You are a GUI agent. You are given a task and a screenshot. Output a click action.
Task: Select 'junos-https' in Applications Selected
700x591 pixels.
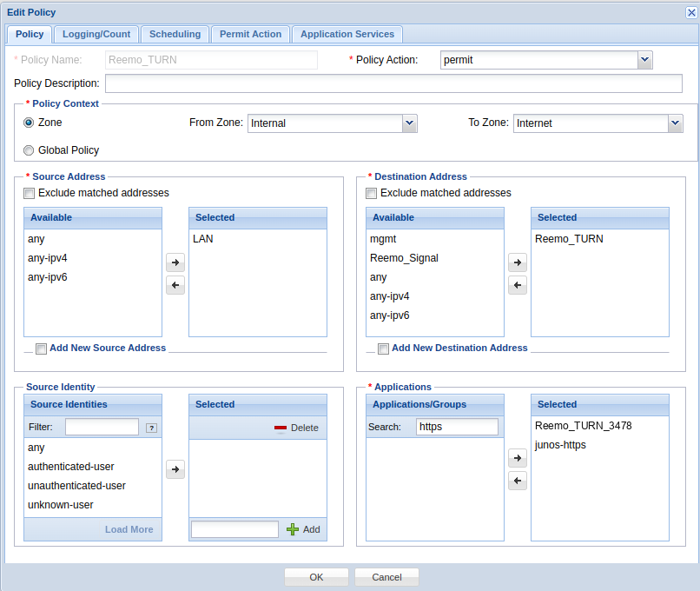tap(600, 445)
